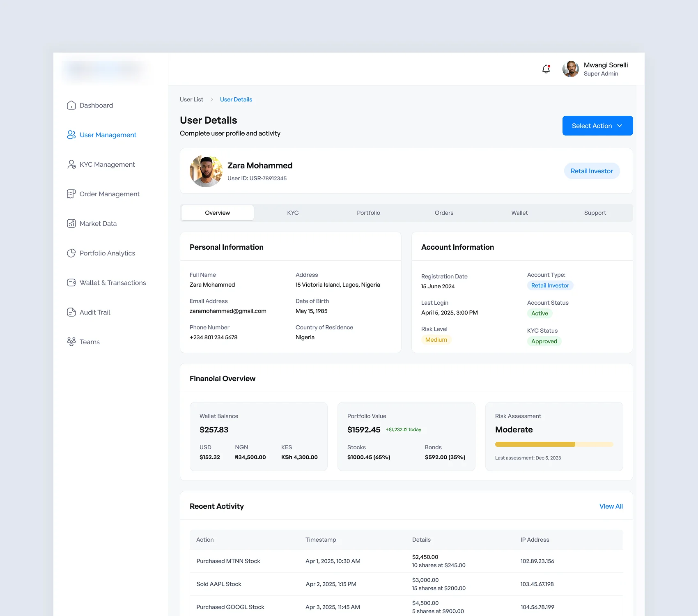Click View All in Recent Activity
This screenshot has height=616, width=698.
point(611,506)
